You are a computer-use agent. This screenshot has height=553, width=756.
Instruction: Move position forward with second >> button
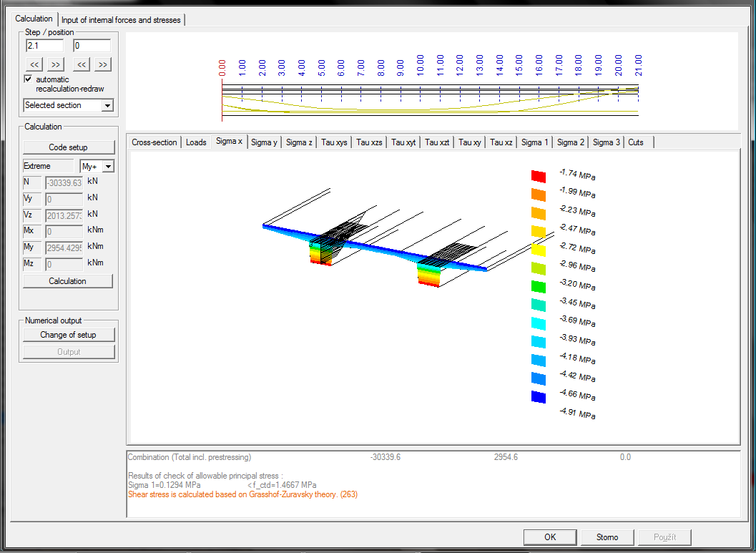[x=103, y=64]
